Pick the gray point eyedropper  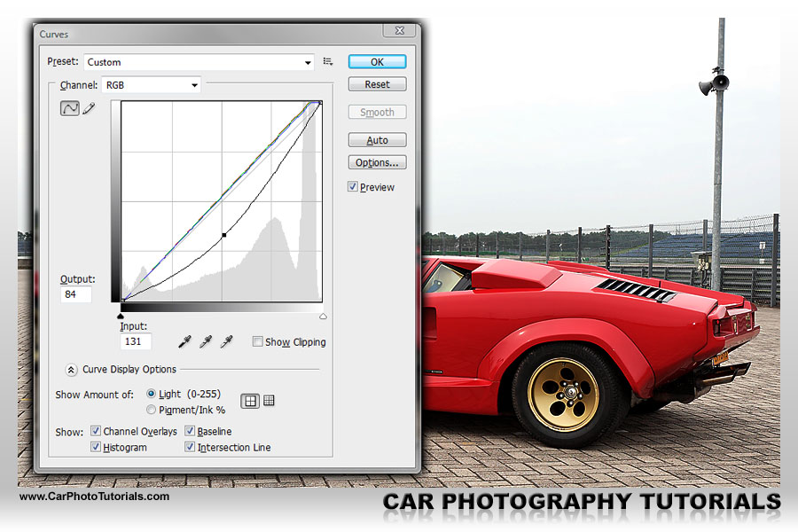click(206, 341)
